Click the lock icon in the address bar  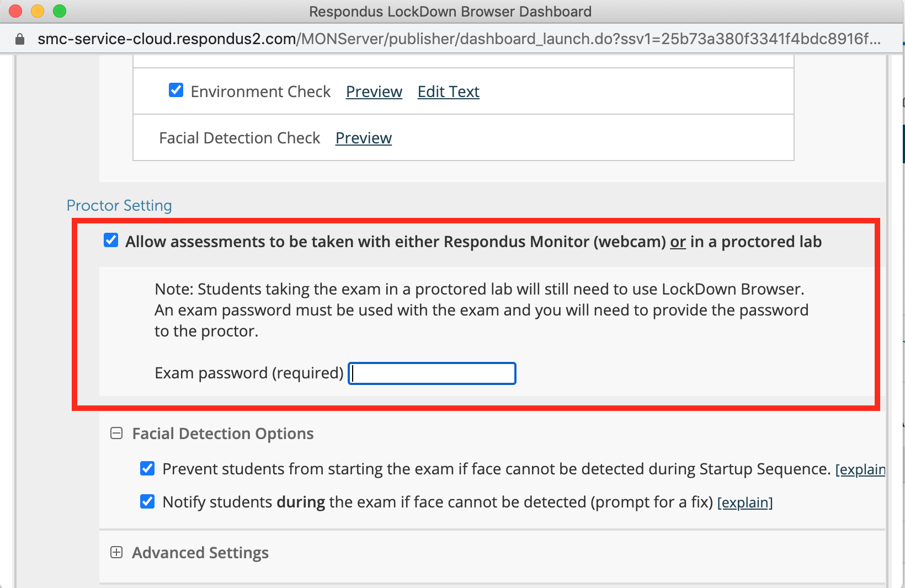pyautogui.click(x=20, y=39)
